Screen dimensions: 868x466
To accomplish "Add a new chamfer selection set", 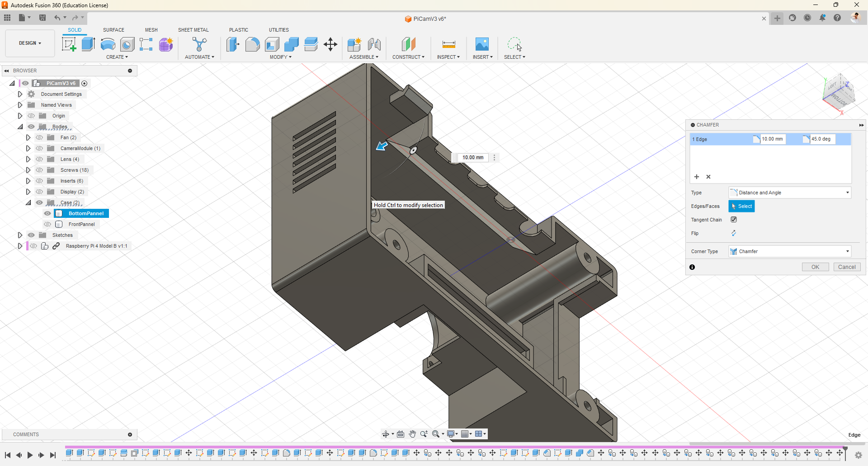I will pyautogui.click(x=697, y=177).
